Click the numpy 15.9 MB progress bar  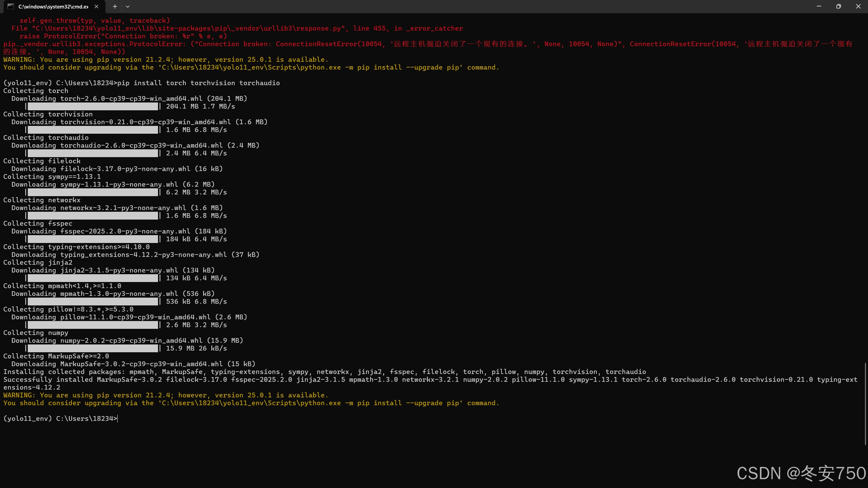(93, 349)
